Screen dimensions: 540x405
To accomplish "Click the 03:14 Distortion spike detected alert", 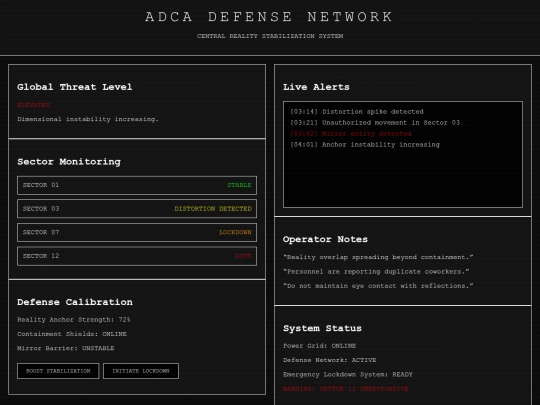I will click(x=357, y=112).
